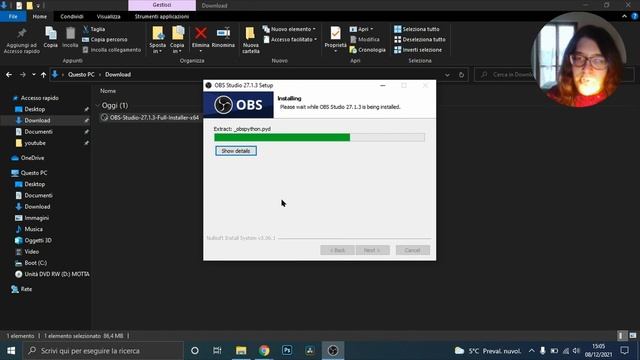Expand Accesso facilitato dropdown

point(290,40)
